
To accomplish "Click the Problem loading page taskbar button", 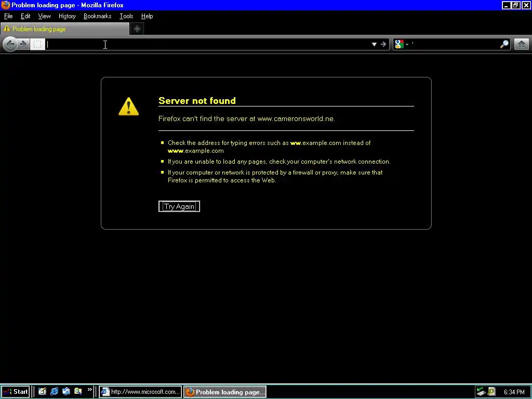I will point(224,392).
